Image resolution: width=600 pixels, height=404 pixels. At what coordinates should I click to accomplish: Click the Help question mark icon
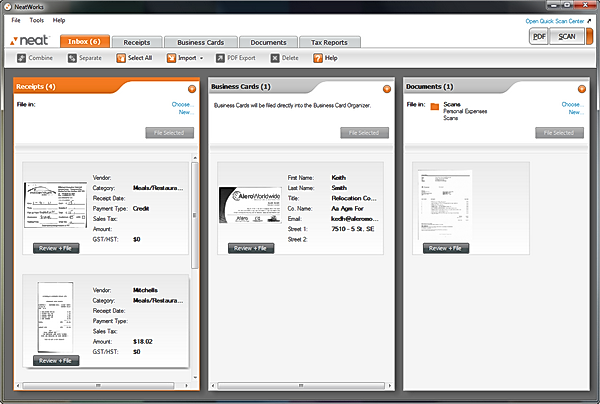click(318, 58)
